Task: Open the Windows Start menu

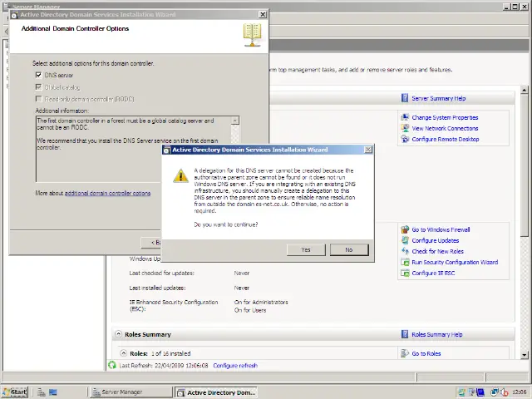Action: [15, 392]
